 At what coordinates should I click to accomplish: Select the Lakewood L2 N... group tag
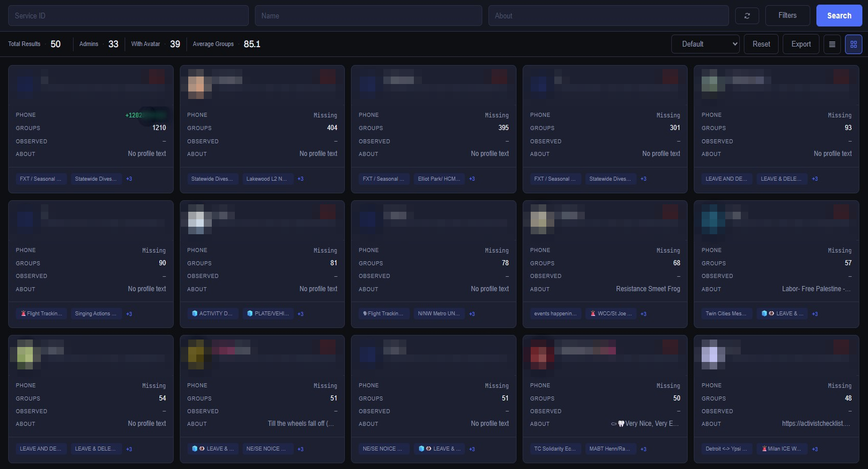click(x=267, y=179)
